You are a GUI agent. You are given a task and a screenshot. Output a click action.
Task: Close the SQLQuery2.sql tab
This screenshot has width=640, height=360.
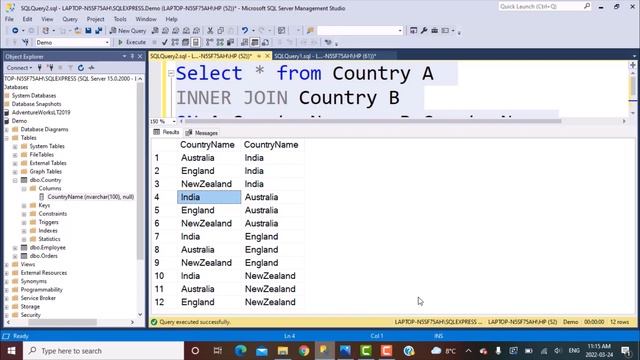click(x=268, y=56)
